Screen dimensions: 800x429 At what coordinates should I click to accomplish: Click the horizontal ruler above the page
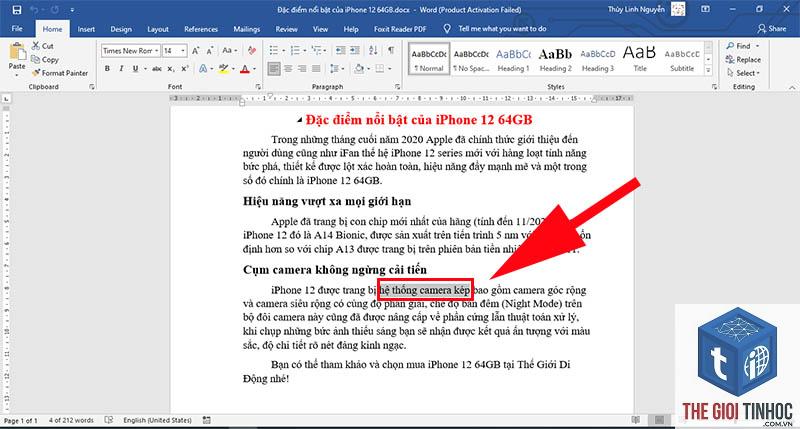click(x=403, y=98)
